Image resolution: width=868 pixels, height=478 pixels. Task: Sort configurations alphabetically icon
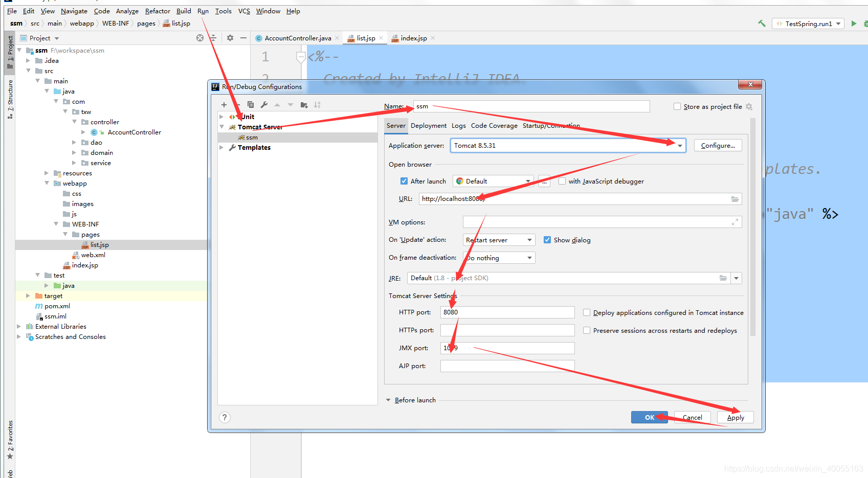pyautogui.click(x=317, y=105)
